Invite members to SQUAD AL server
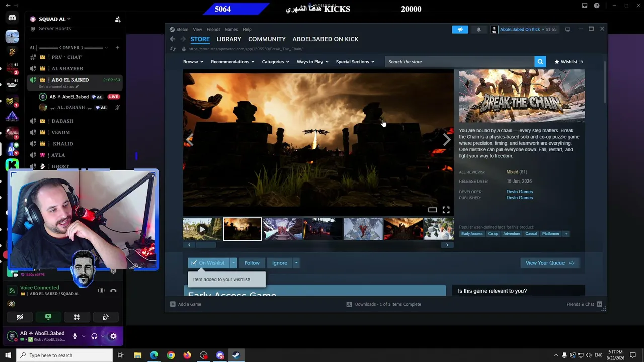The height and width of the screenshot is (362, 644). coord(118,19)
